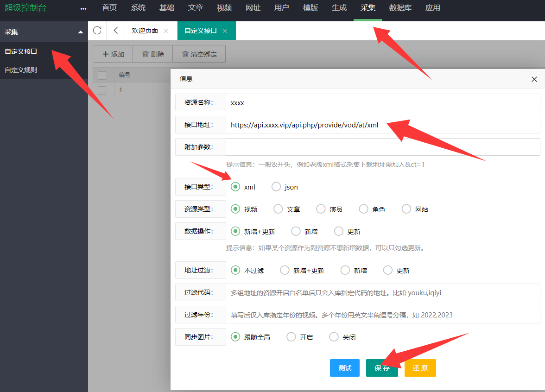Image resolution: width=545 pixels, height=392 pixels.
Task: Choose 文章 as the resource type
Action: [279, 209]
